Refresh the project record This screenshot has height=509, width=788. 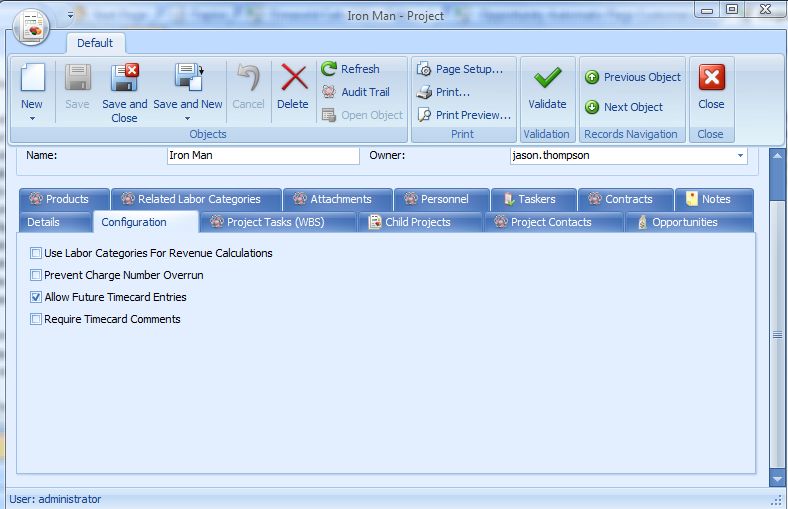pos(351,69)
